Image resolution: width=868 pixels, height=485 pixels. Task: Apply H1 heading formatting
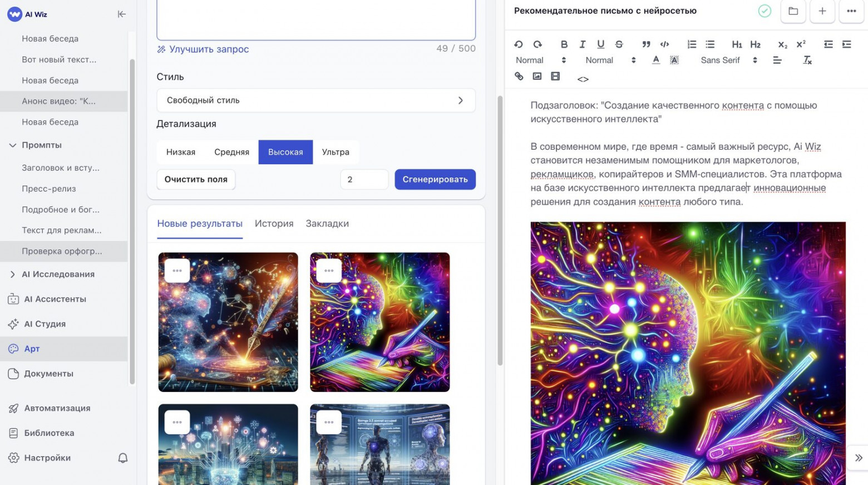(x=737, y=44)
